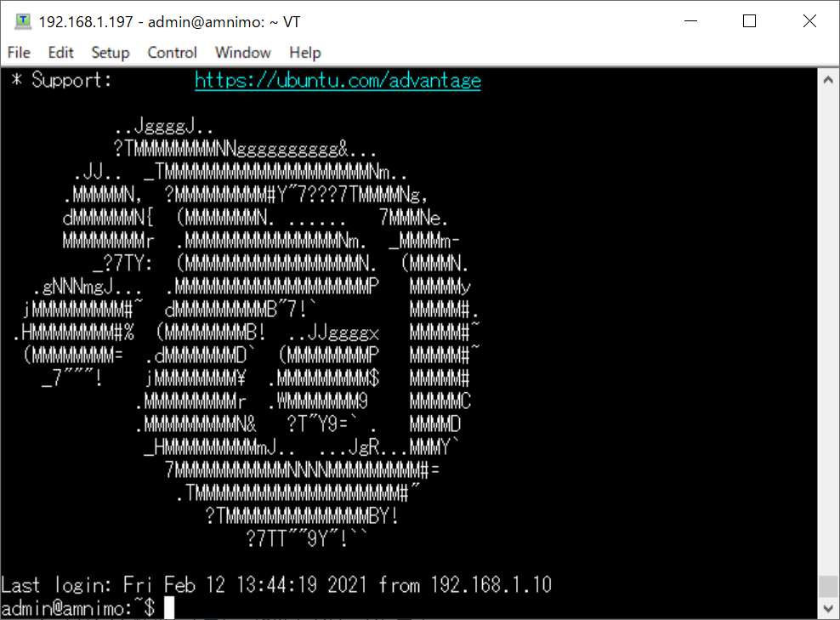Click the vertical scrollbar thumb

pos(828,586)
